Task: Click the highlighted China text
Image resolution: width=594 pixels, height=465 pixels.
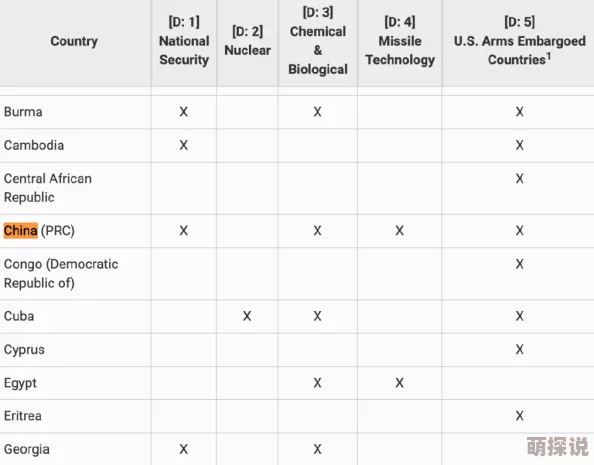Action: click(20, 230)
